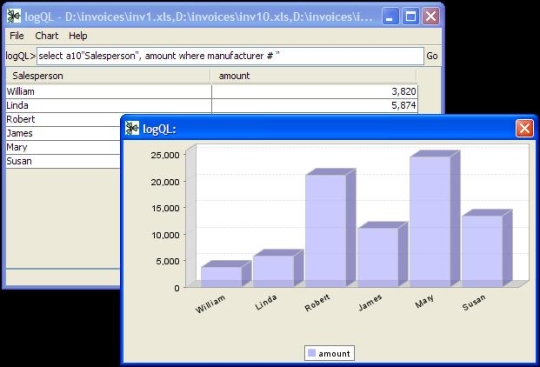
Task: Focus the logQL query input field
Action: tap(230, 56)
